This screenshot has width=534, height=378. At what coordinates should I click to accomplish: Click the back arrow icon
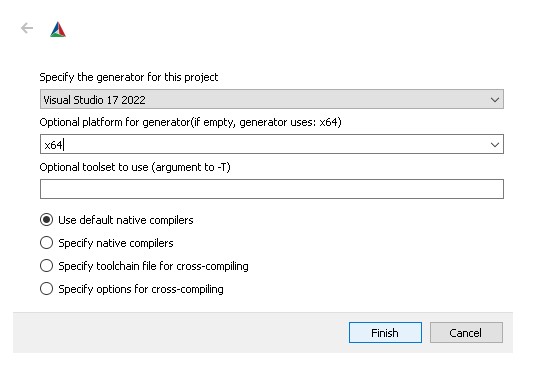[27, 28]
